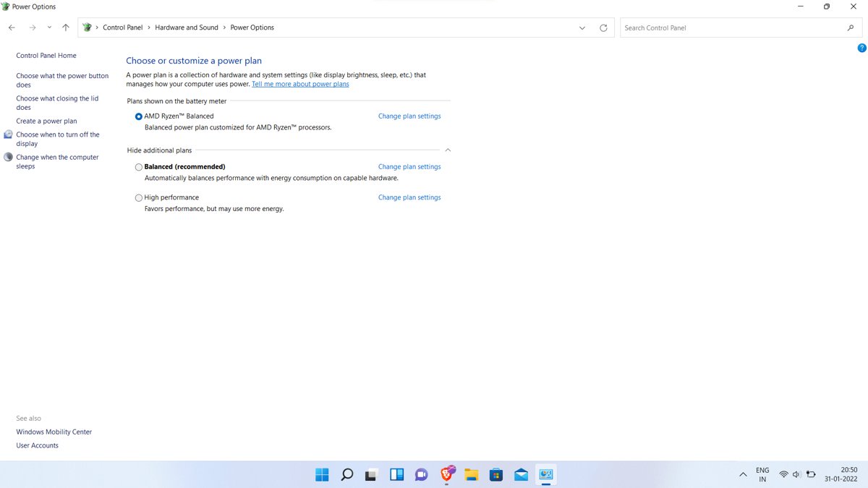Image resolution: width=868 pixels, height=488 pixels.
Task: Open Choose when to turn off the display
Action: click(x=58, y=139)
